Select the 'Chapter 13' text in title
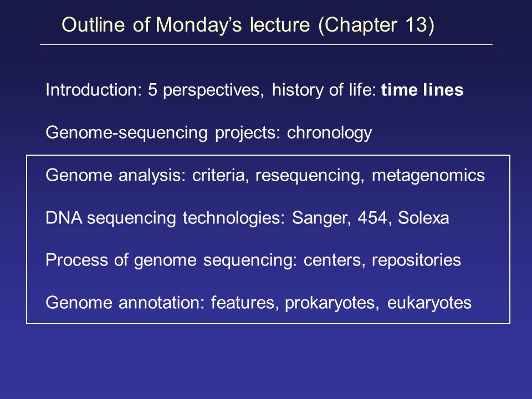 click(376, 25)
